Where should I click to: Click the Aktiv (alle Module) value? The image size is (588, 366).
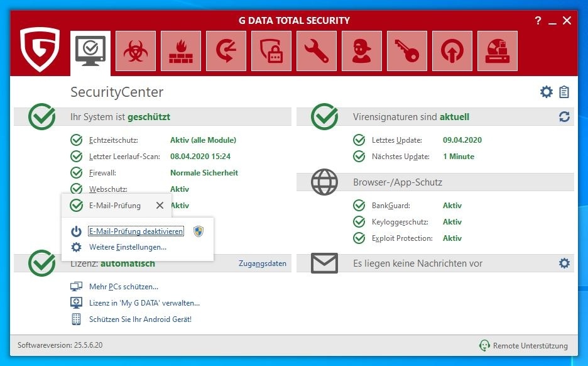tap(204, 140)
